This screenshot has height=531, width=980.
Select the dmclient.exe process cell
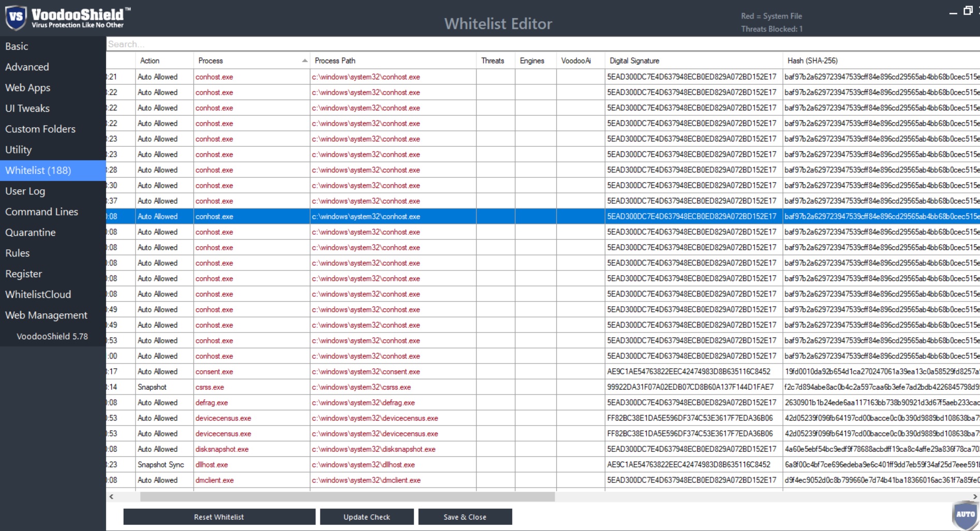coord(251,480)
